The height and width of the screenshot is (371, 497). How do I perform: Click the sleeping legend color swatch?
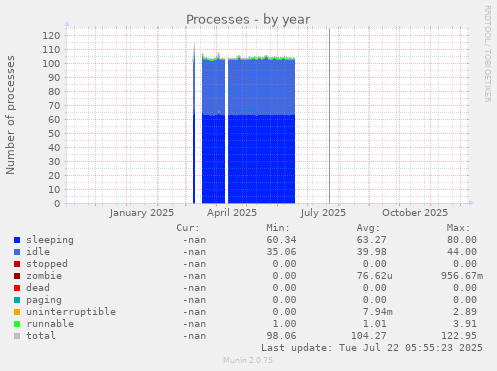[17, 240]
